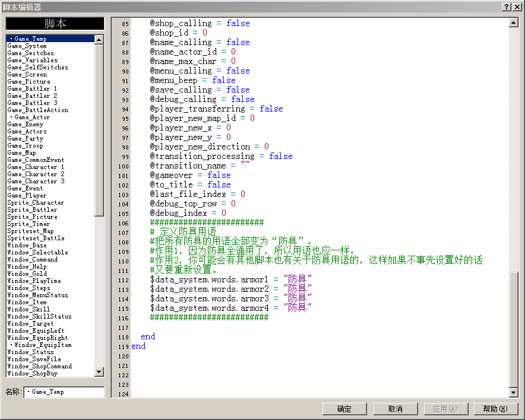The width and height of the screenshot is (525, 420).
Task: Open help with the 帮助(H) button
Action: coord(495,409)
